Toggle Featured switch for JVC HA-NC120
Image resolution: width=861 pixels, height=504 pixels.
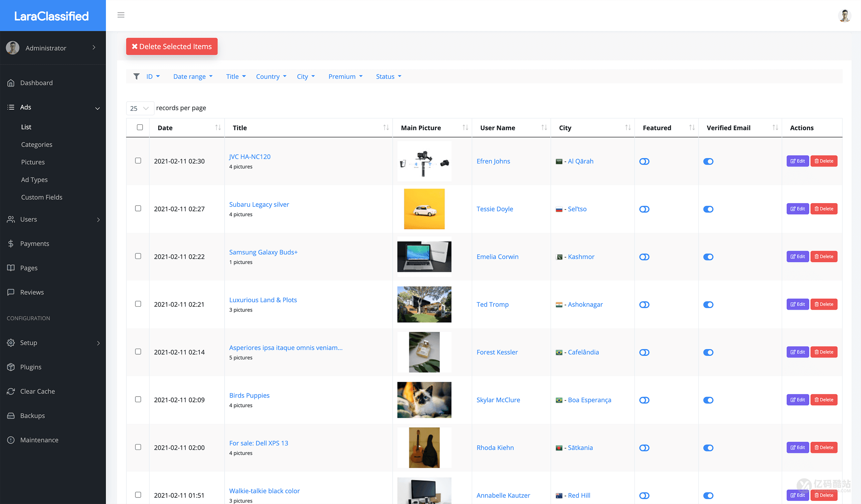pyautogui.click(x=644, y=161)
